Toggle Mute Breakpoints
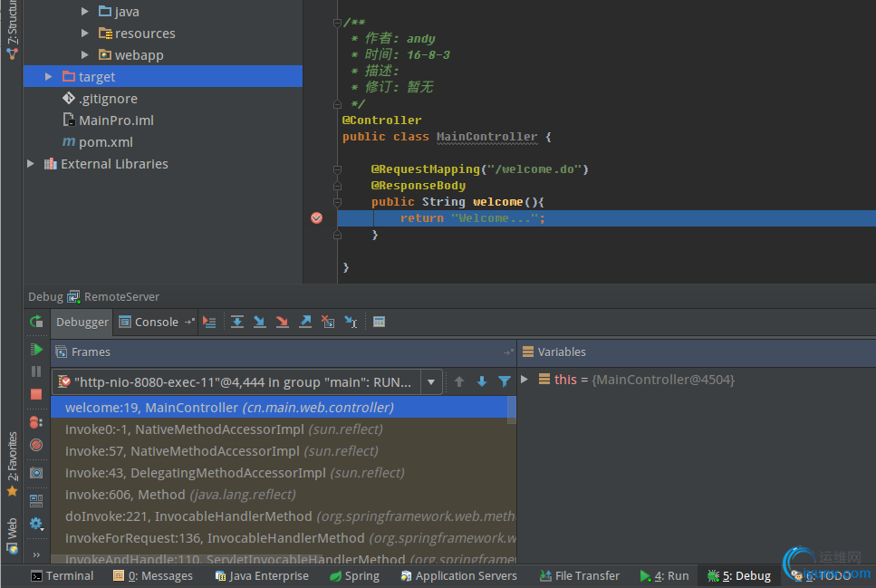The width and height of the screenshot is (876, 588). coord(36,445)
